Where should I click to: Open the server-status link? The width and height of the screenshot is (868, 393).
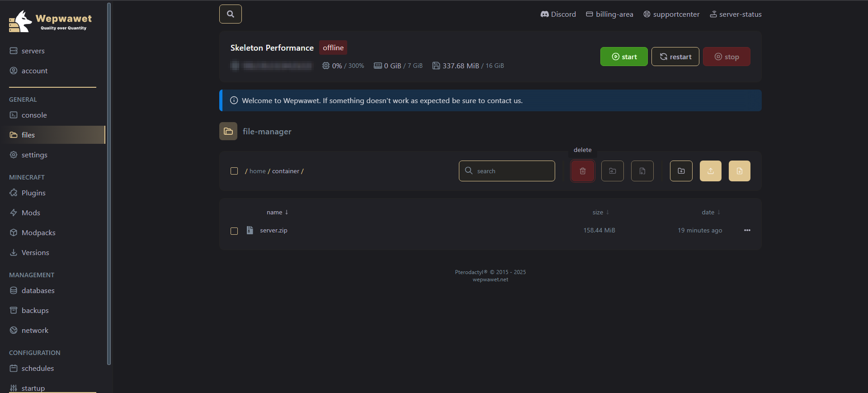tap(736, 14)
